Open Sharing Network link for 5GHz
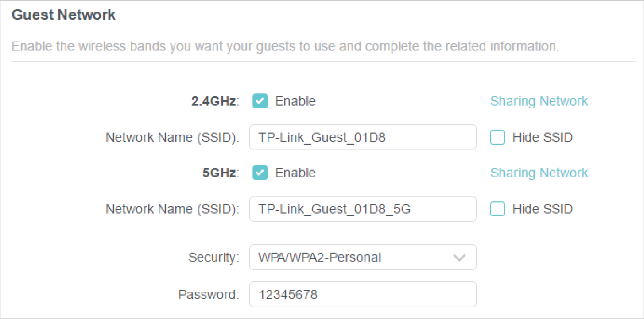The width and height of the screenshot is (644, 319). point(539,173)
